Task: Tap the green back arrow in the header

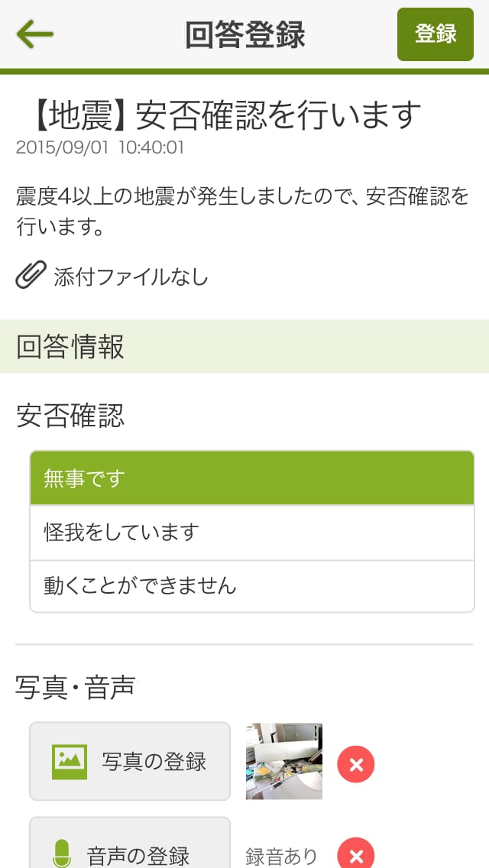Action: tap(34, 34)
